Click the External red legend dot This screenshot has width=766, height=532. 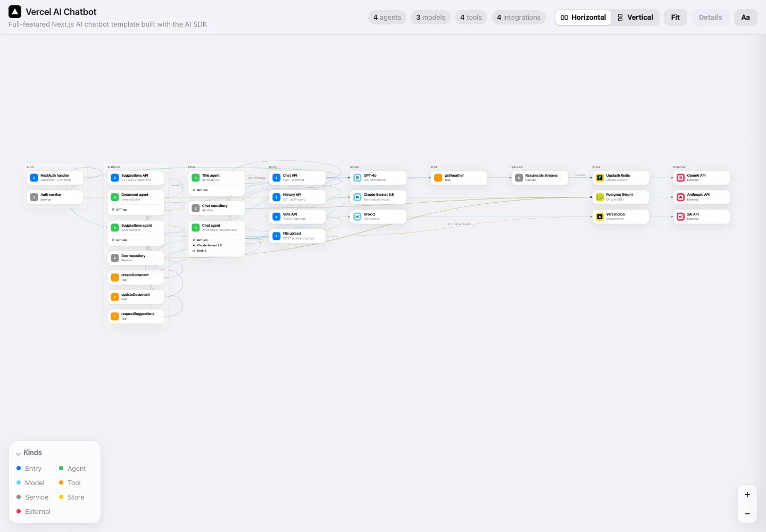point(19,511)
